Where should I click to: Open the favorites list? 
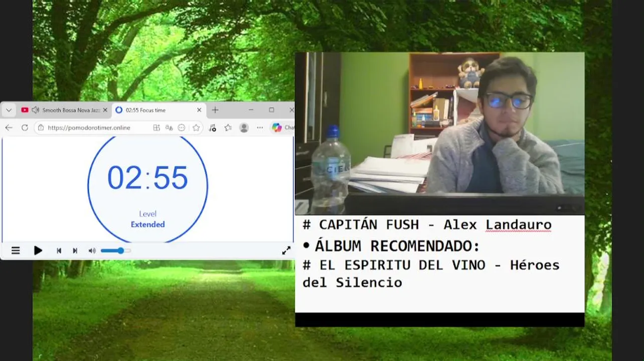(228, 128)
